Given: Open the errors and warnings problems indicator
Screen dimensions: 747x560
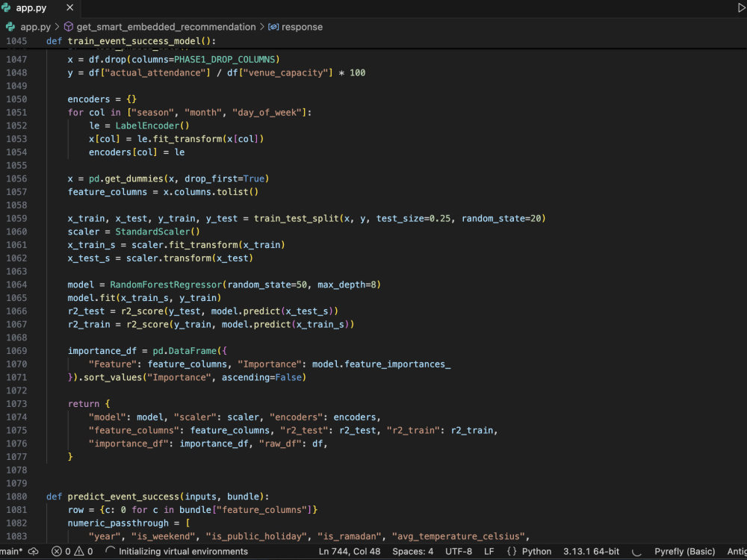Looking at the screenshot, I should [72, 552].
